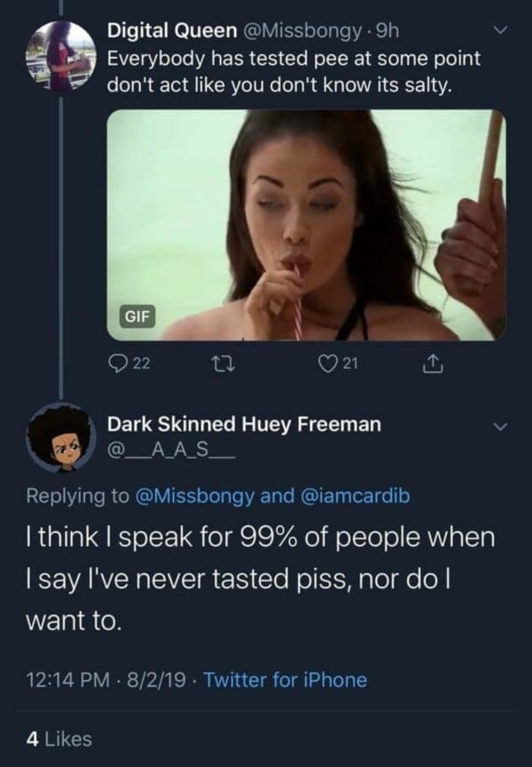Open Digital Queen's profile picture
Viewport: 532px width, 767px height.
[x=60, y=57]
